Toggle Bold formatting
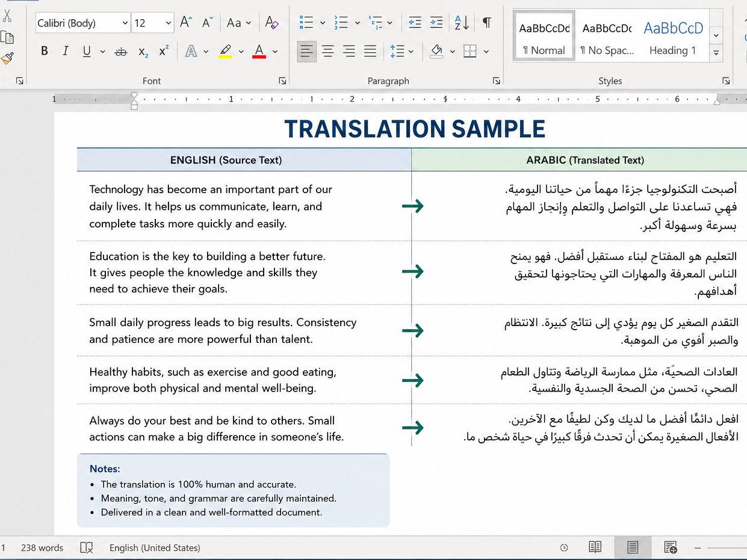Viewport: 747px width, 560px height. [45, 52]
